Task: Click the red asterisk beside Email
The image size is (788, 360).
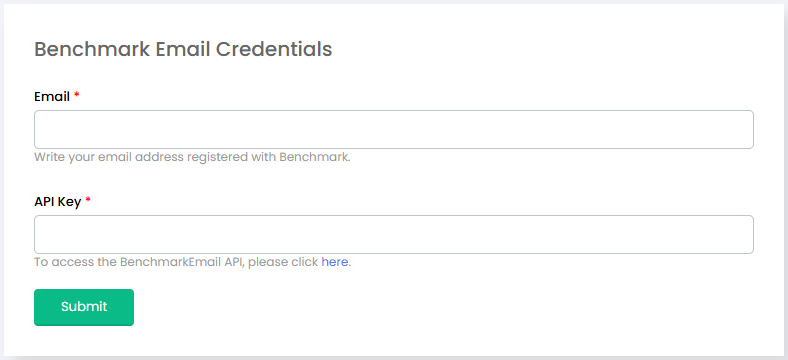Action: coord(77,95)
